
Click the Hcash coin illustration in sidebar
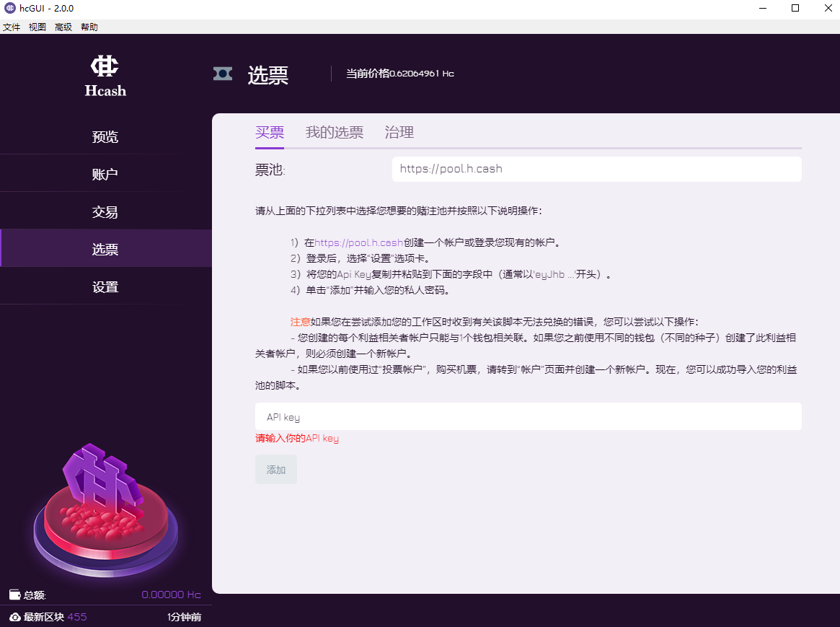pyautogui.click(x=105, y=509)
